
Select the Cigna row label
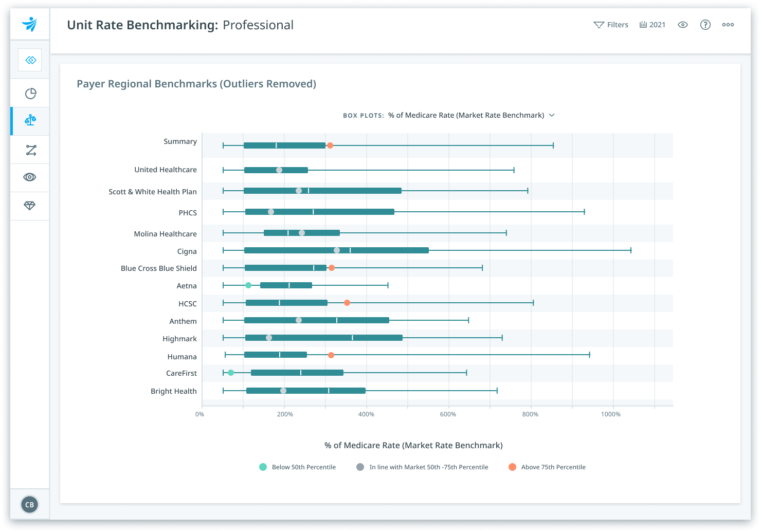point(187,251)
